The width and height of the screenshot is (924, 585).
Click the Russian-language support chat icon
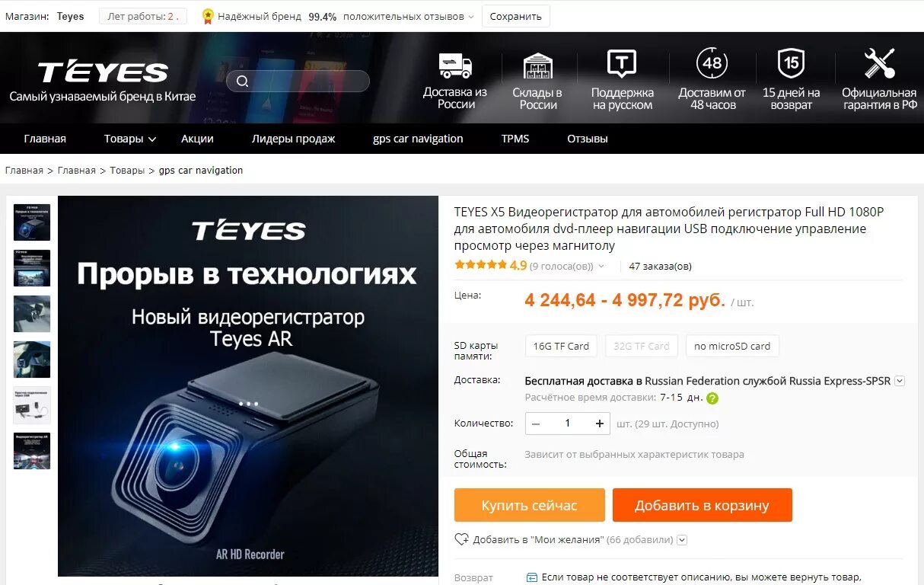pos(622,64)
